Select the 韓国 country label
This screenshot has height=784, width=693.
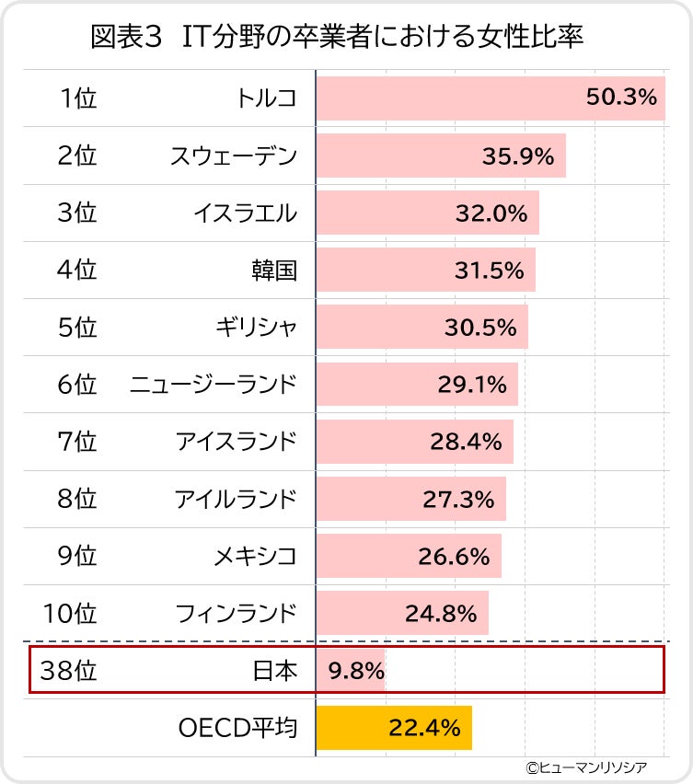[x=274, y=271]
